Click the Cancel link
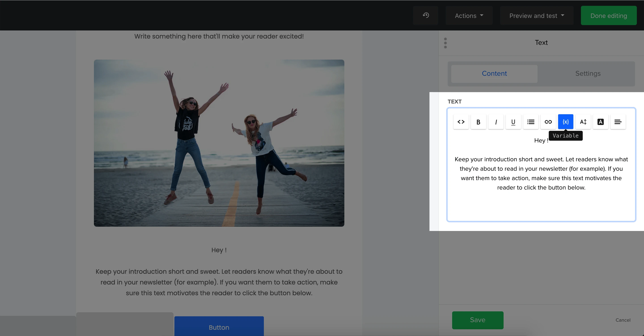Image resolution: width=644 pixels, height=336 pixels. click(623, 320)
